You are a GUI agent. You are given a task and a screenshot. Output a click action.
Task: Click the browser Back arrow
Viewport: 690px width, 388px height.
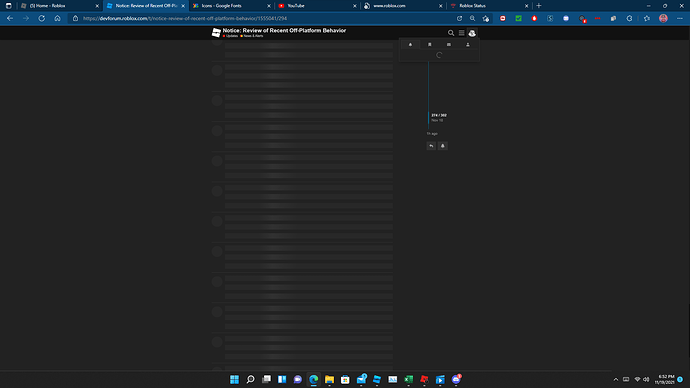click(10, 18)
